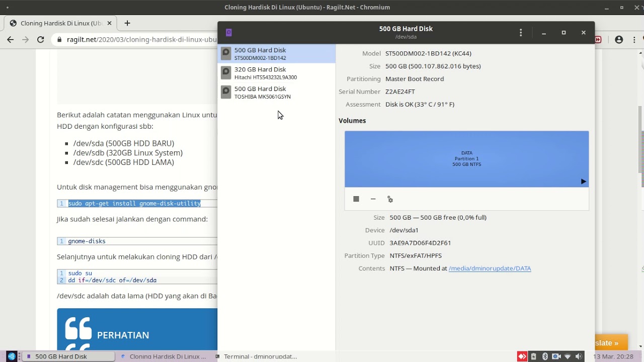Open the start menu icon on taskbar

pyautogui.click(x=12, y=356)
